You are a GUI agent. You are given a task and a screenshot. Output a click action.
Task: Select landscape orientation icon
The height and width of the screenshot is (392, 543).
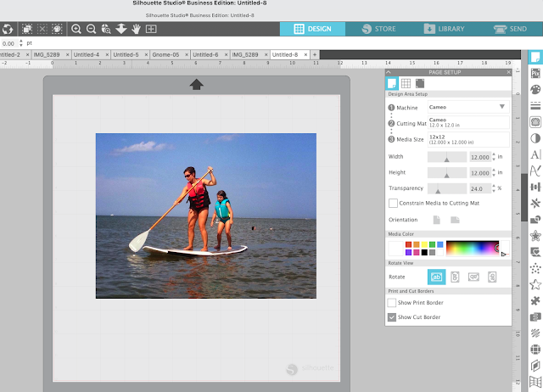tap(455, 220)
